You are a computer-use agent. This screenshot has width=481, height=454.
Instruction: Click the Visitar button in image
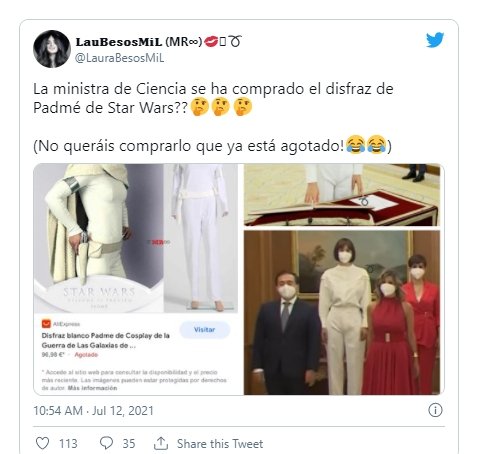(205, 330)
